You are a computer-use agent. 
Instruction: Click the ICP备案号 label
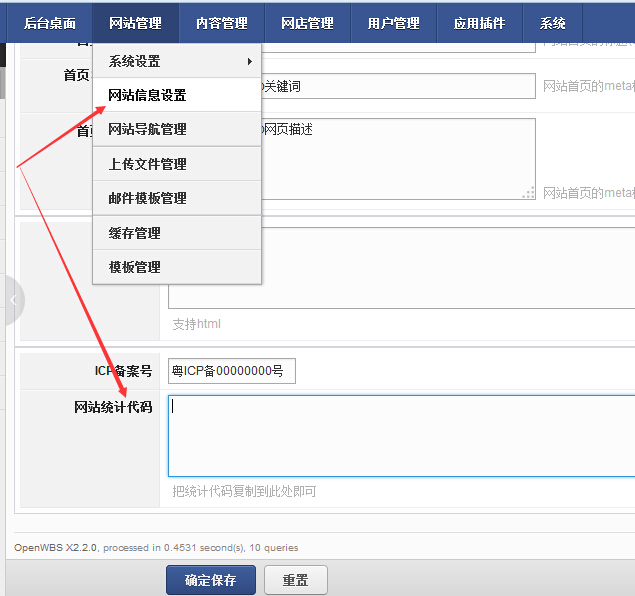click(x=123, y=370)
